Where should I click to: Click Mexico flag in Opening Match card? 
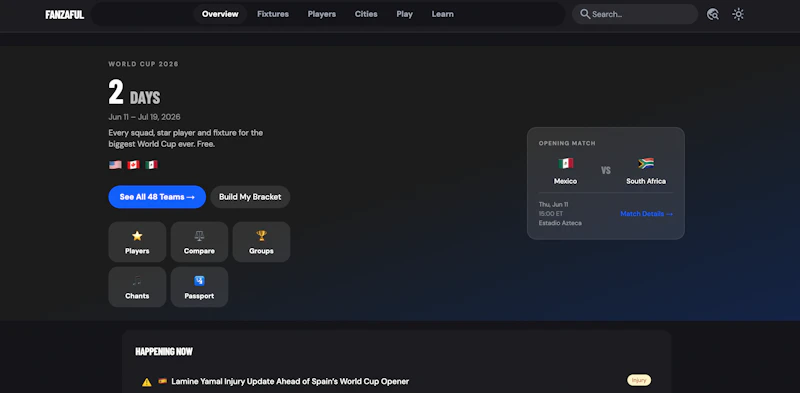565,163
